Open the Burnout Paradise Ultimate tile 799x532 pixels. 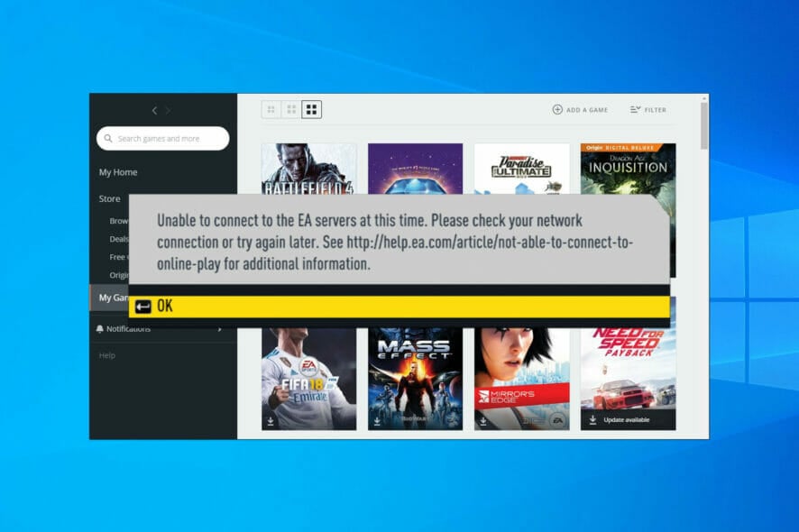click(522, 169)
